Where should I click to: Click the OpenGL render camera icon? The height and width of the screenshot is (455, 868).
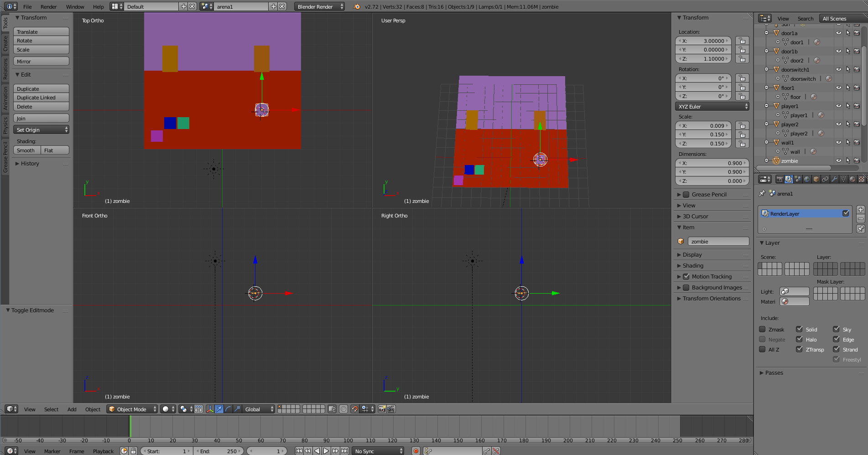click(382, 409)
